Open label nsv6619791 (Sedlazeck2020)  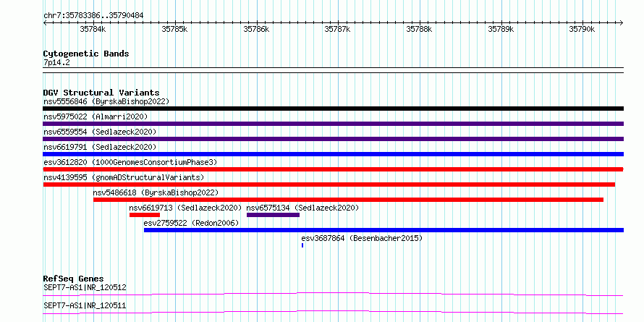pyautogui.click(x=100, y=147)
